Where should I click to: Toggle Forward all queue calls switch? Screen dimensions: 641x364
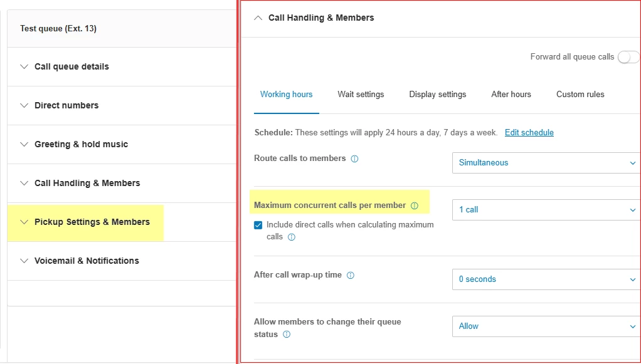click(628, 57)
